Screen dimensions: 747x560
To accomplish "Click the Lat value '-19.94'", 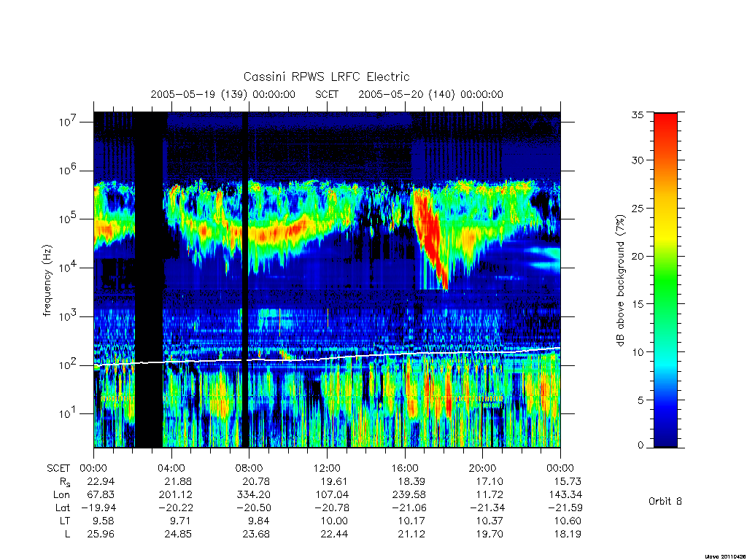I will [98, 508].
